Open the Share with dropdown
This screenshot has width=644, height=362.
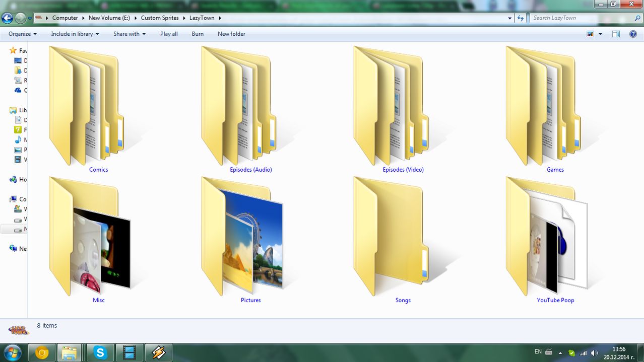pos(129,34)
